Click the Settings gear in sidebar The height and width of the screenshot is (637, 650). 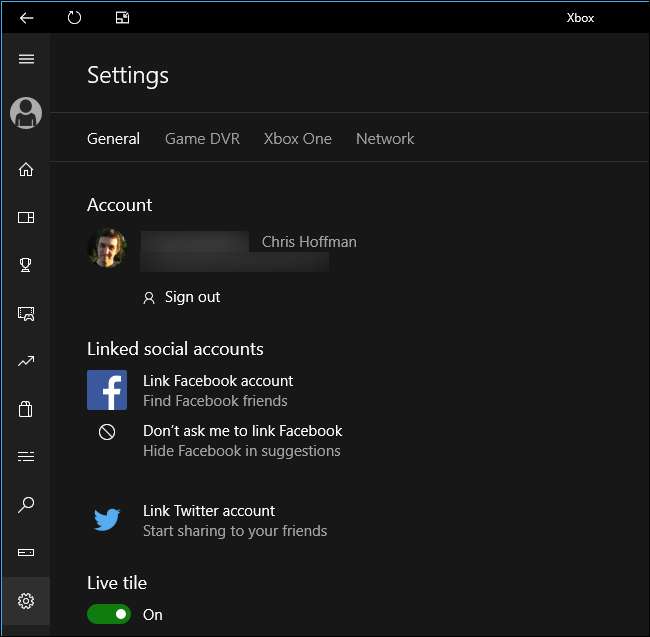[x=26, y=601]
